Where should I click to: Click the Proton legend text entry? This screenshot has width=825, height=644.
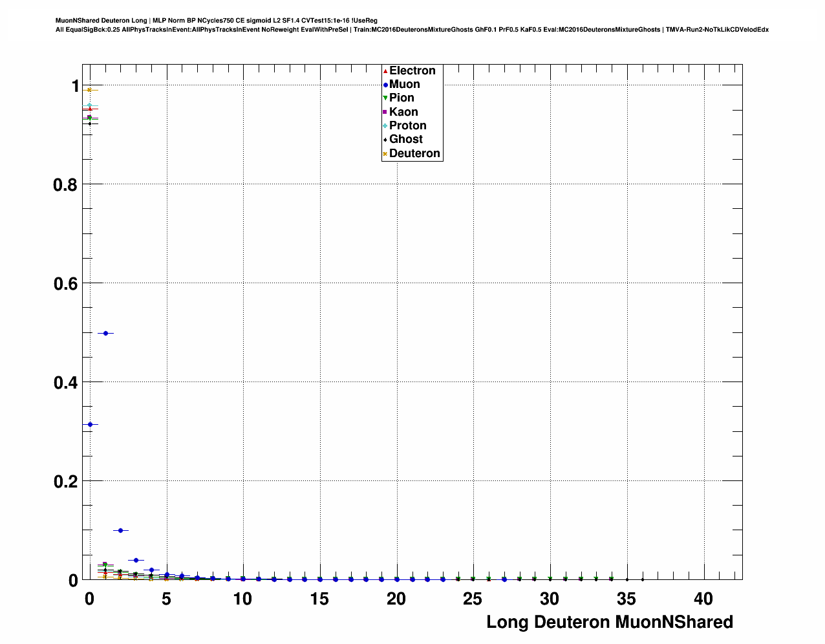[407, 125]
